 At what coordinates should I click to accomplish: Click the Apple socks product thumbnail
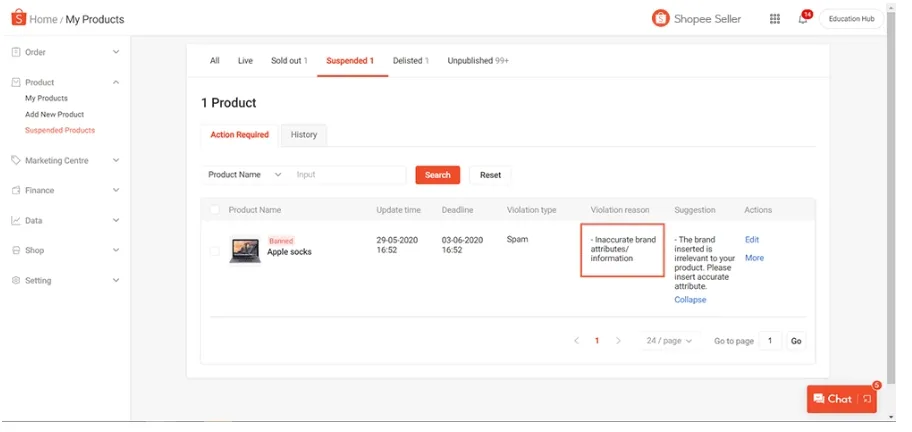coord(245,249)
